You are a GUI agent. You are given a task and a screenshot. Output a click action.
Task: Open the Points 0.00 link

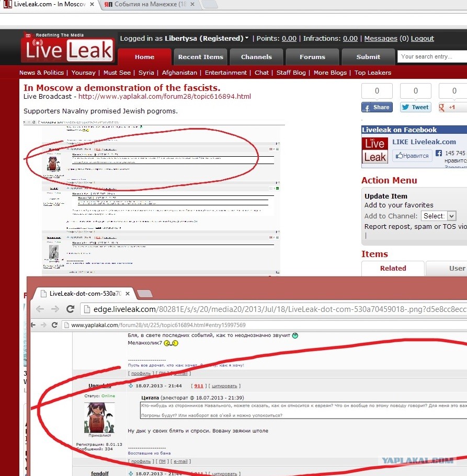[x=289, y=39]
